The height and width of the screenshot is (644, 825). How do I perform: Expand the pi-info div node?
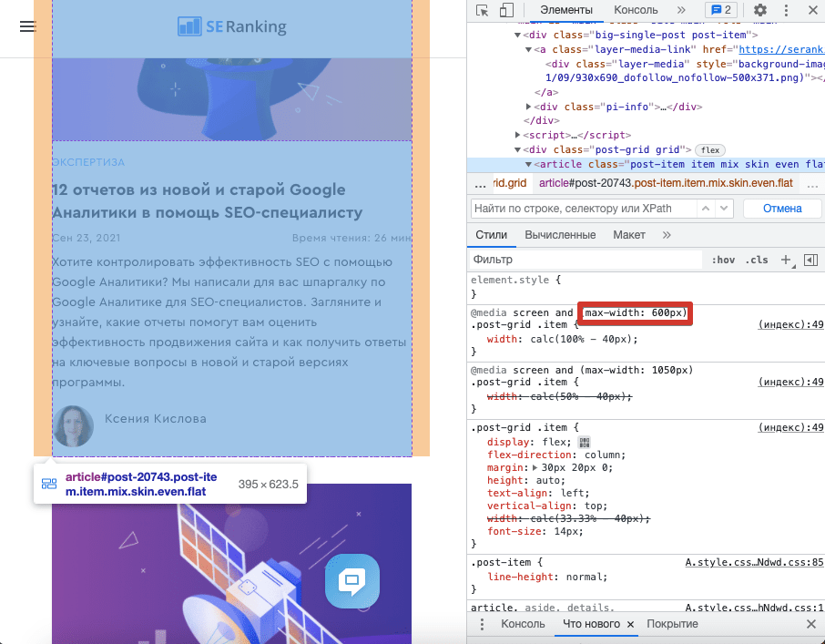point(529,107)
